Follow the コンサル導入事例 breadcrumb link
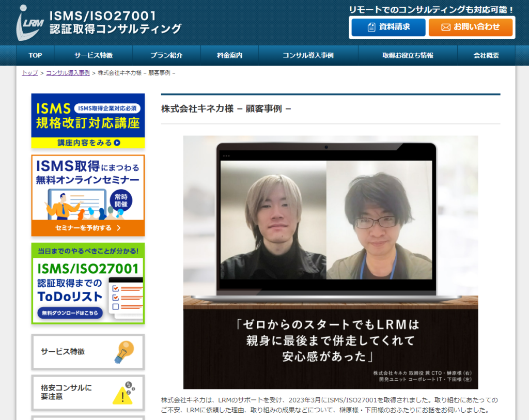The width and height of the screenshot is (529, 420). click(x=68, y=73)
